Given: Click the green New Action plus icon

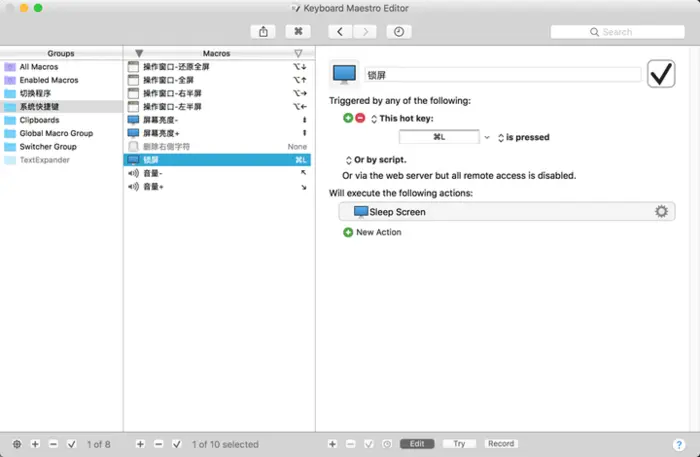Looking at the screenshot, I should (x=348, y=233).
